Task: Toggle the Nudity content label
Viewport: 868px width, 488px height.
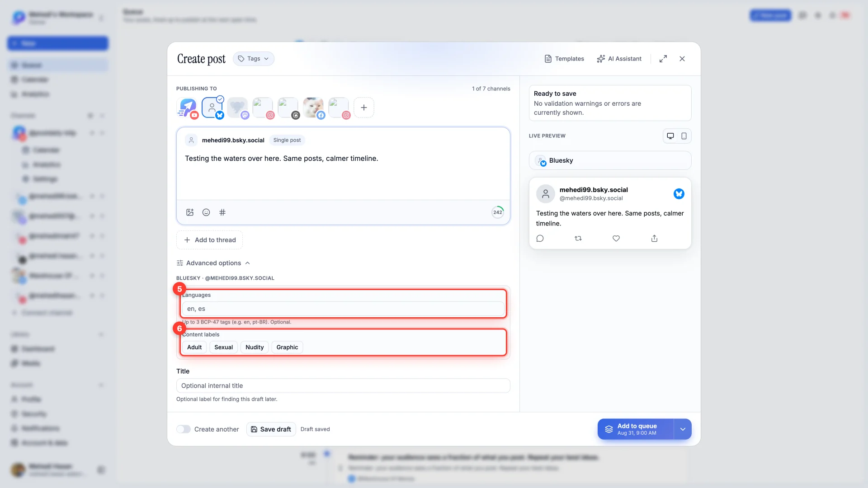Action: pos(255,347)
